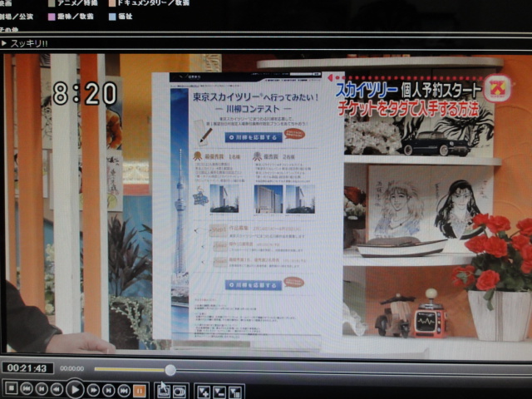
Task: Remove a chapter mark icon
Action: [x=219, y=393]
